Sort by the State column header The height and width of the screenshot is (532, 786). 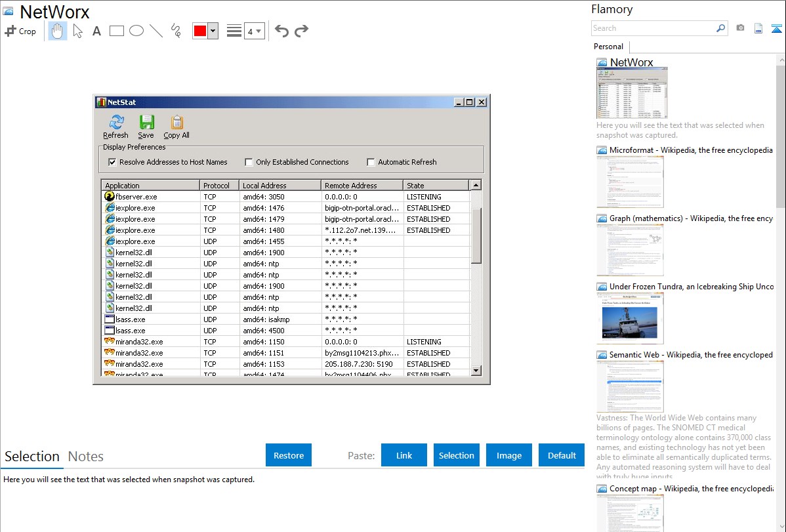[436, 185]
